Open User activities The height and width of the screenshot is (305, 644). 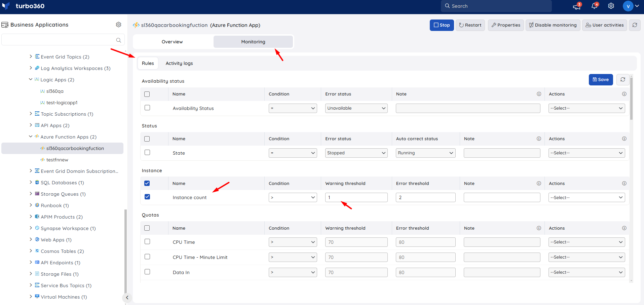click(x=605, y=25)
